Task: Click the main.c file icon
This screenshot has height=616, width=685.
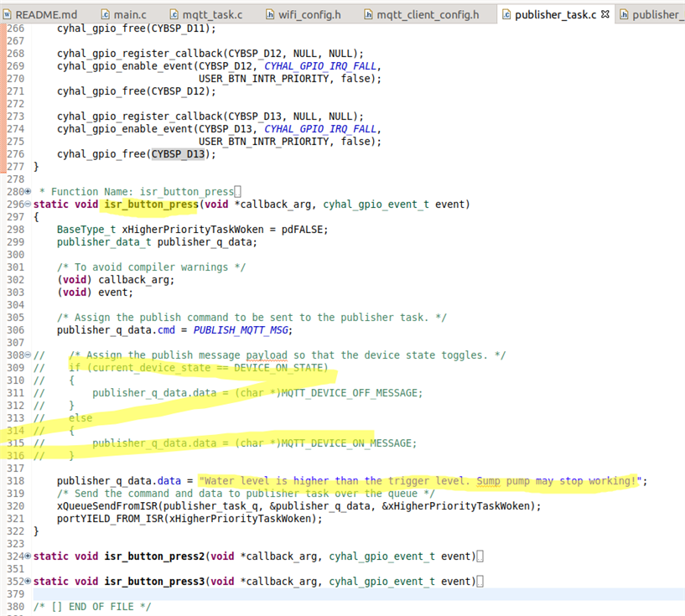Action: click(106, 14)
